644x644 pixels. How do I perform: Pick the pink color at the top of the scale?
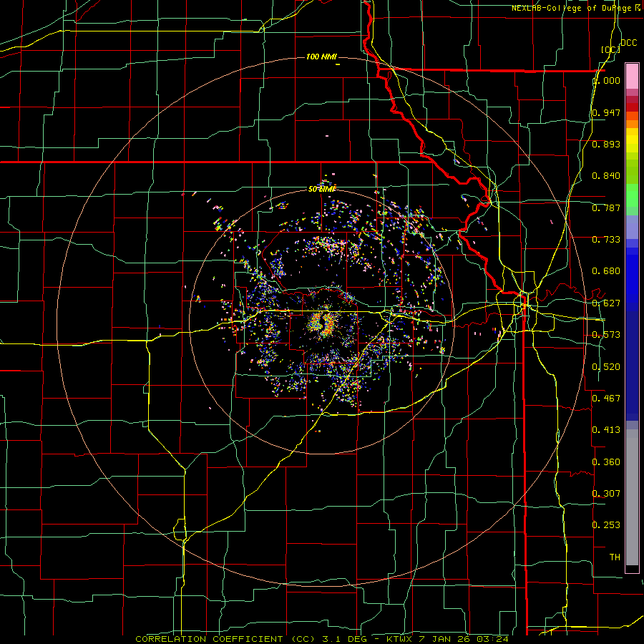(632, 76)
